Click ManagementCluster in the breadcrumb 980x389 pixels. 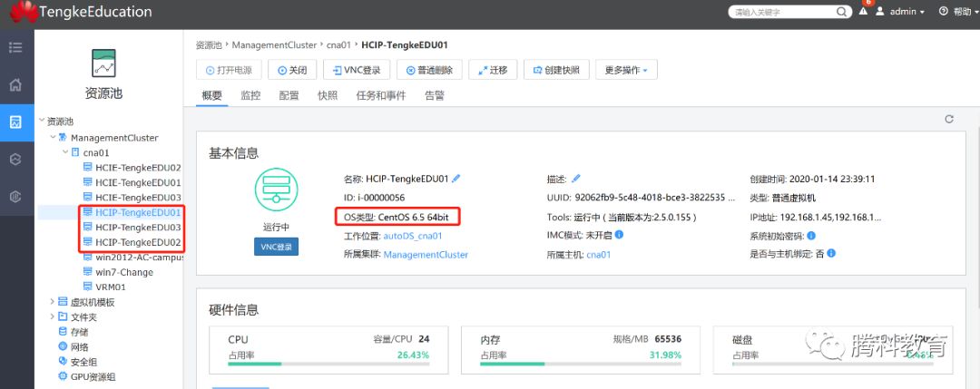pos(274,45)
